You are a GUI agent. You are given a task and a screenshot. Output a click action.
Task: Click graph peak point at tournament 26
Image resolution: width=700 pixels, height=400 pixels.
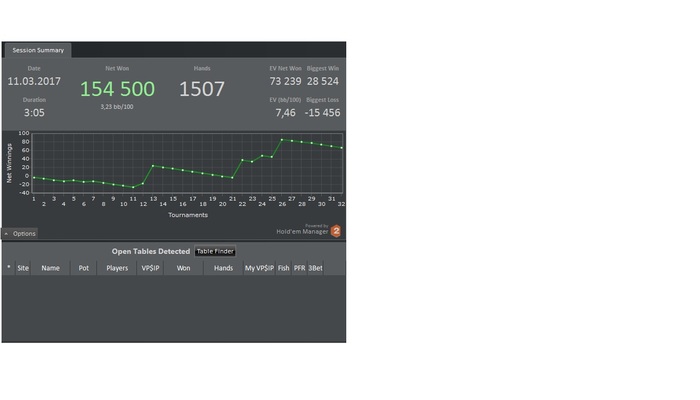(x=282, y=140)
